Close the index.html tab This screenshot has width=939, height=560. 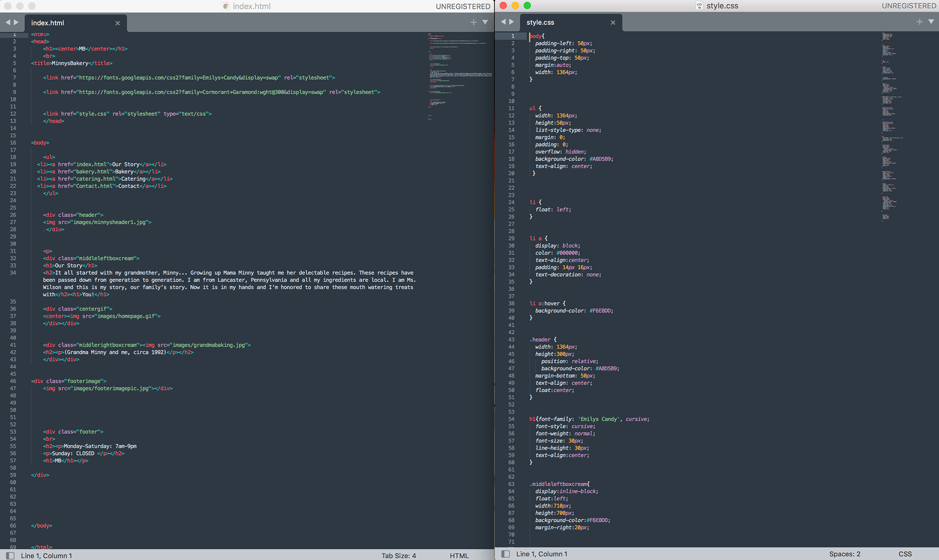pyautogui.click(x=117, y=23)
